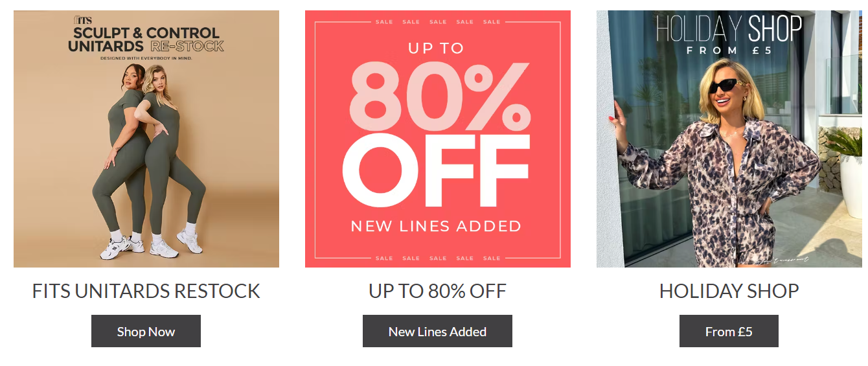
Task: Click the Shop Now button
Action: click(x=146, y=331)
